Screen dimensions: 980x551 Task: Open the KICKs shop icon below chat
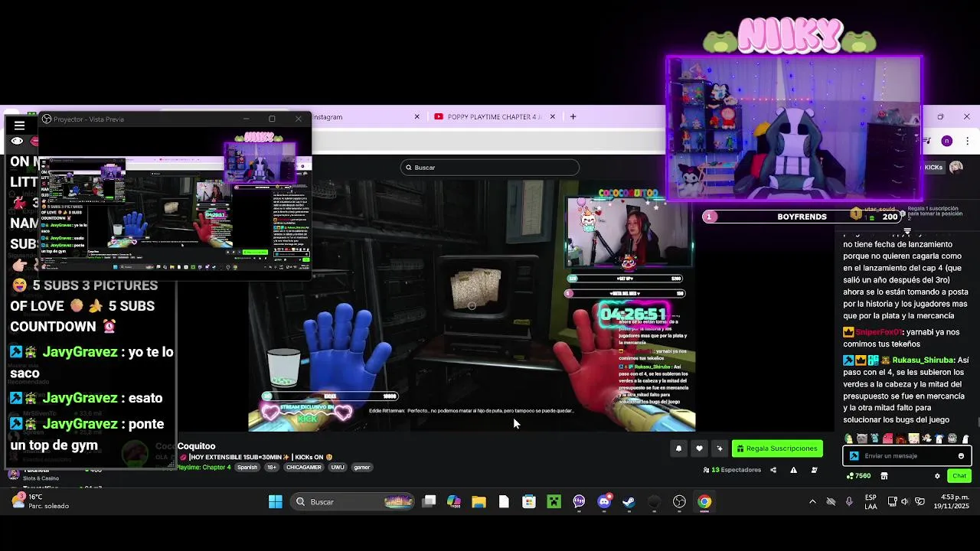tap(884, 476)
